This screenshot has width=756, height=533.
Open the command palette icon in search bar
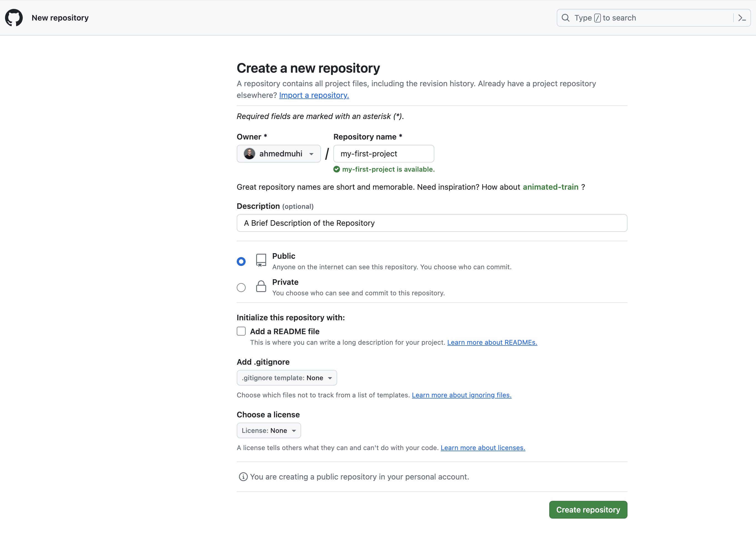(x=742, y=18)
